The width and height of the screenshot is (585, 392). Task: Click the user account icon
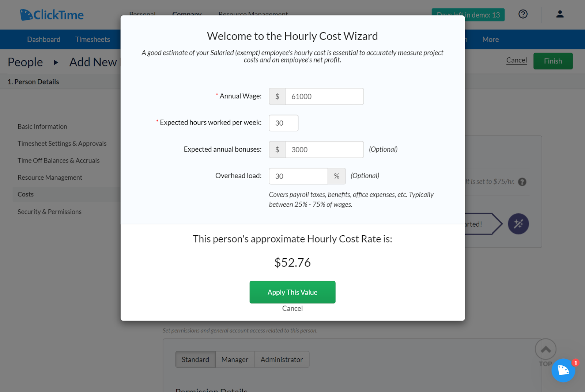point(560,14)
